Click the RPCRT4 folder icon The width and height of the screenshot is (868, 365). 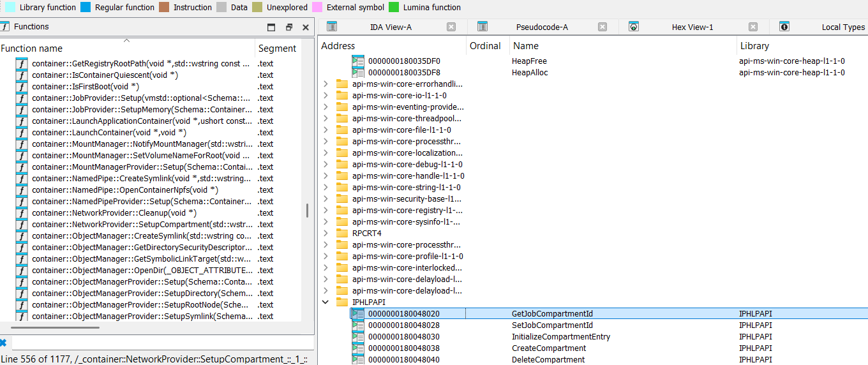342,234
